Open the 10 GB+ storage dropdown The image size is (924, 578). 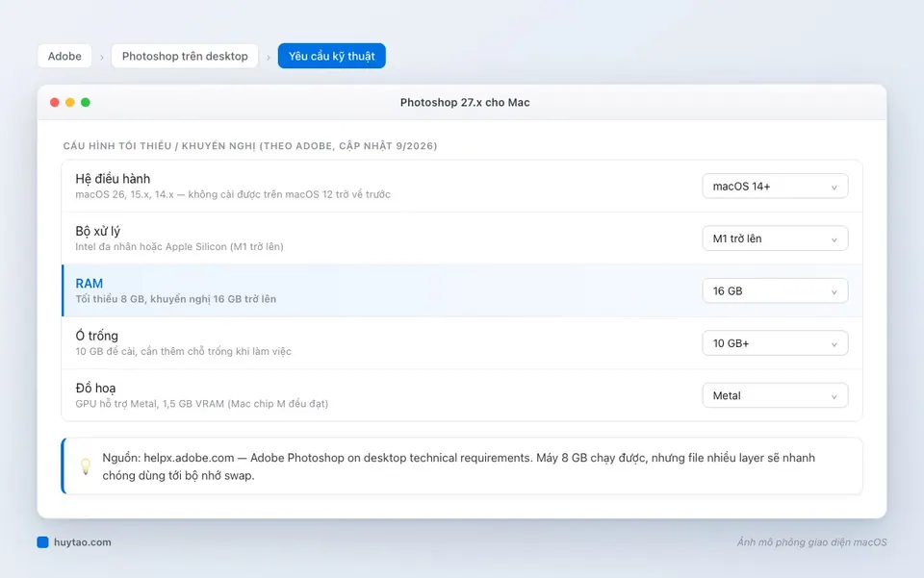click(775, 343)
